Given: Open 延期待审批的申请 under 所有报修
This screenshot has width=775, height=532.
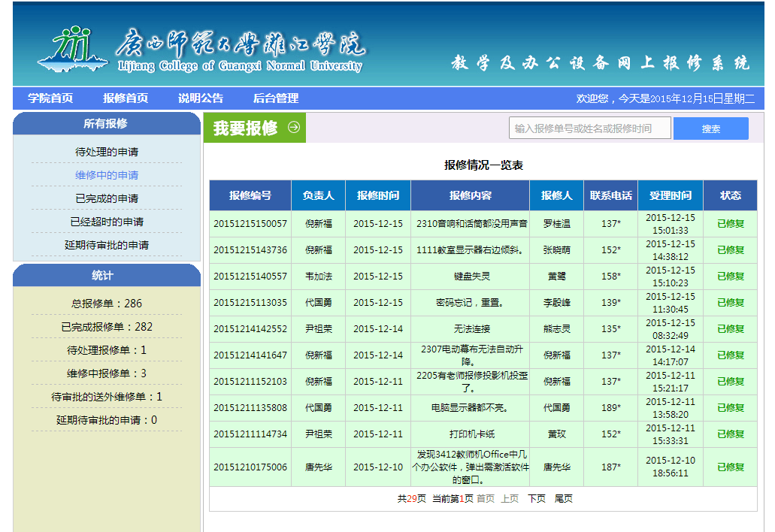Looking at the screenshot, I should click(107, 245).
